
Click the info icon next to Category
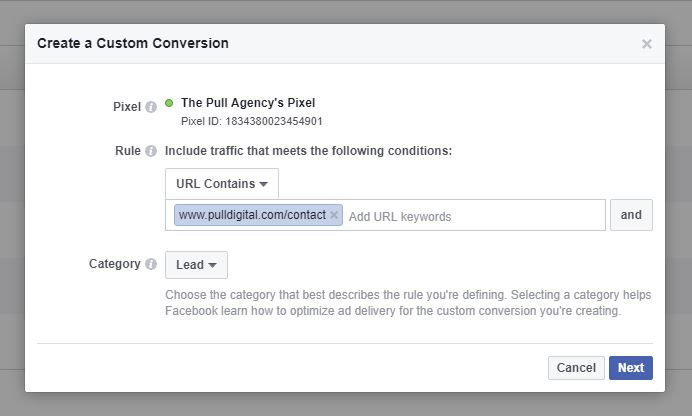point(151,265)
